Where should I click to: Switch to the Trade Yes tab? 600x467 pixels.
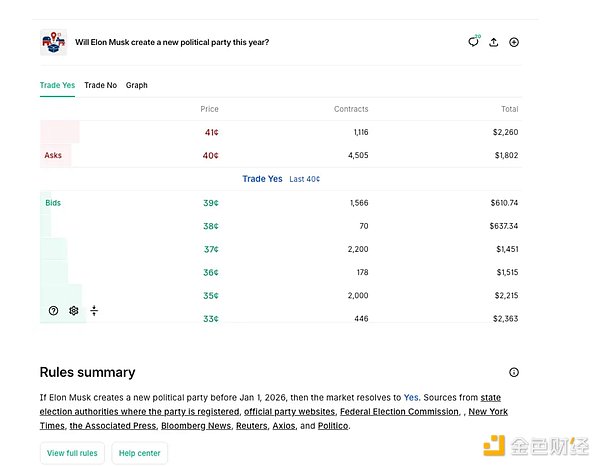(x=57, y=85)
